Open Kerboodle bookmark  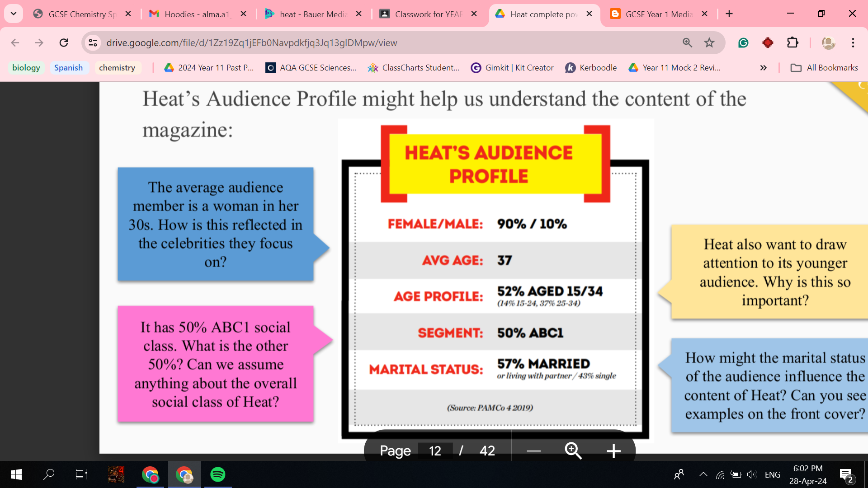[x=591, y=68]
